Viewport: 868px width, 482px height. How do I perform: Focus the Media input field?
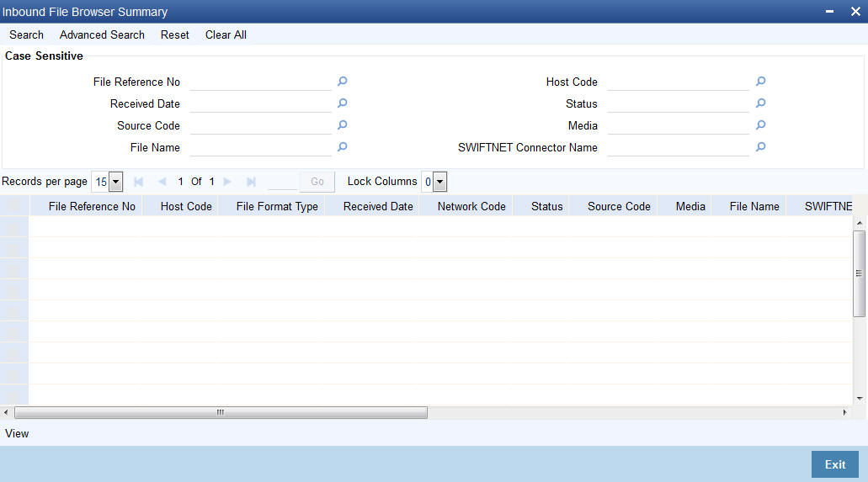tap(678, 125)
